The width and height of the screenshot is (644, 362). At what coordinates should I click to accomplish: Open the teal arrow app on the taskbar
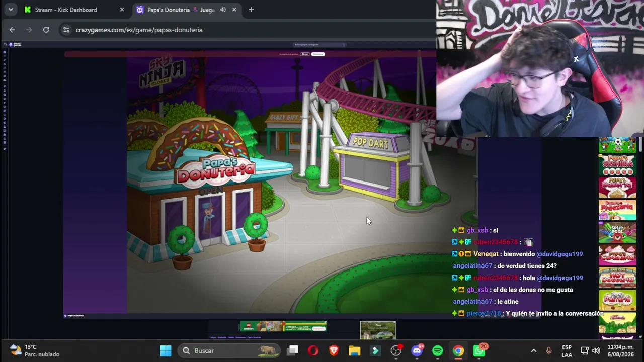[x=375, y=350]
